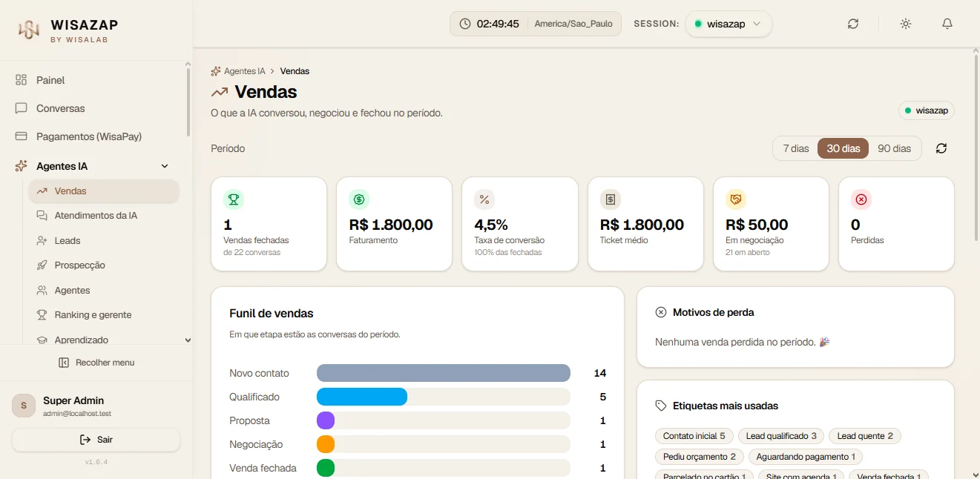Image resolution: width=980 pixels, height=479 pixels.
Task: Click the admin@localhost.test email
Action: pyautogui.click(x=77, y=413)
